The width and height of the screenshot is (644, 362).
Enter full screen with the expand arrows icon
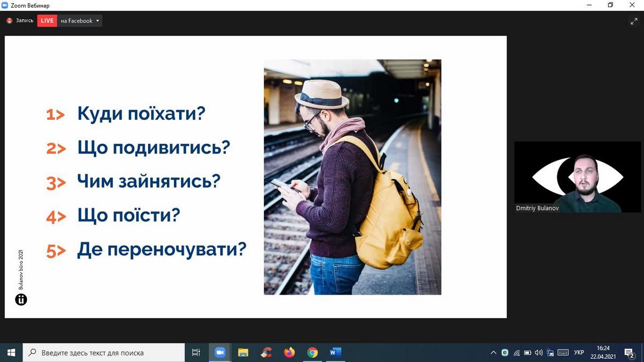(x=633, y=21)
